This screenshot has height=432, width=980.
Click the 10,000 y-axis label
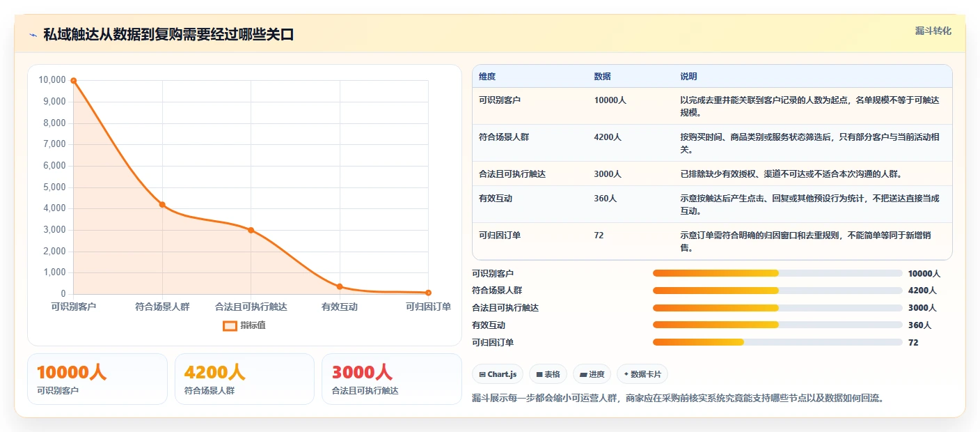click(x=52, y=80)
